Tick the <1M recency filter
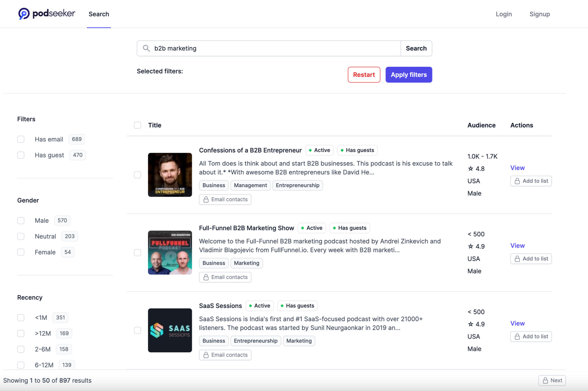 (21, 318)
